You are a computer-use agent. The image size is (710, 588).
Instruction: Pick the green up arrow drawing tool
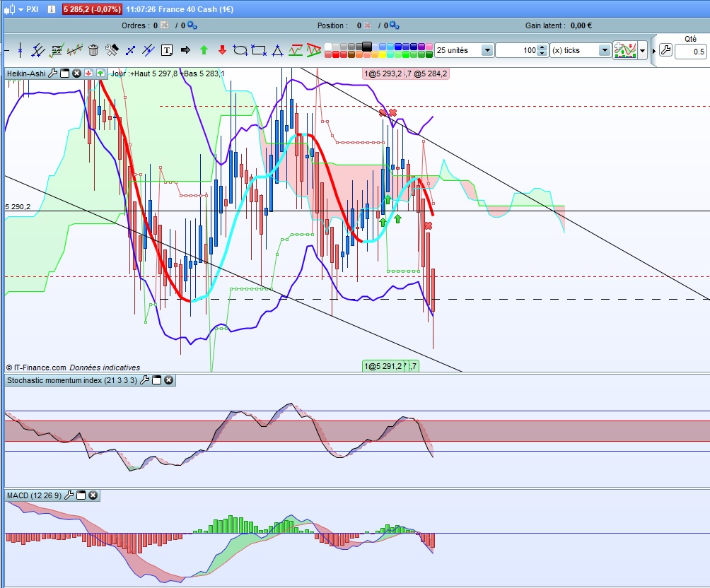[x=204, y=50]
